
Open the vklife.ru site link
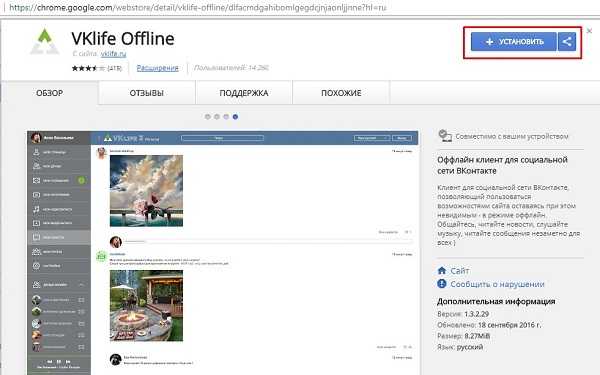(113, 54)
